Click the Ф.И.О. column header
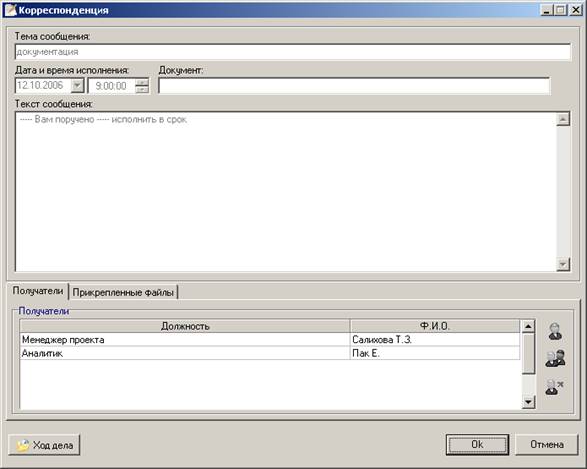This screenshot has height=469, width=587. (435, 326)
